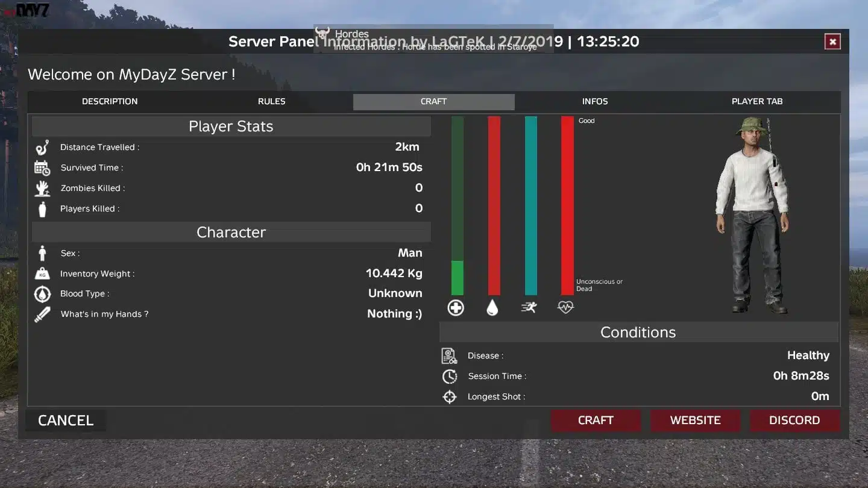868x488 pixels.
Task: Click the water drop icon under the bars
Action: tap(492, 308)
